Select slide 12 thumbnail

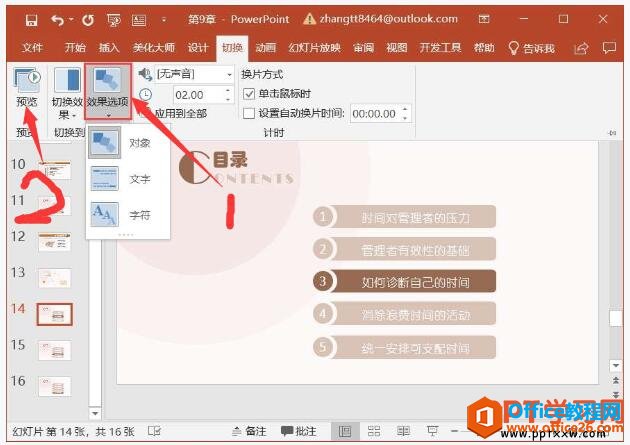(x=55, y=242)
